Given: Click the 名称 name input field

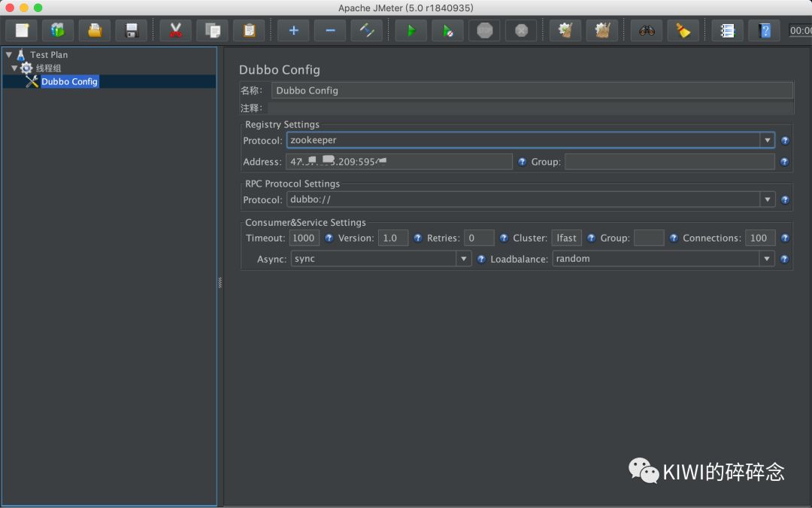Looking at the screenshot, I should [532, 90].
